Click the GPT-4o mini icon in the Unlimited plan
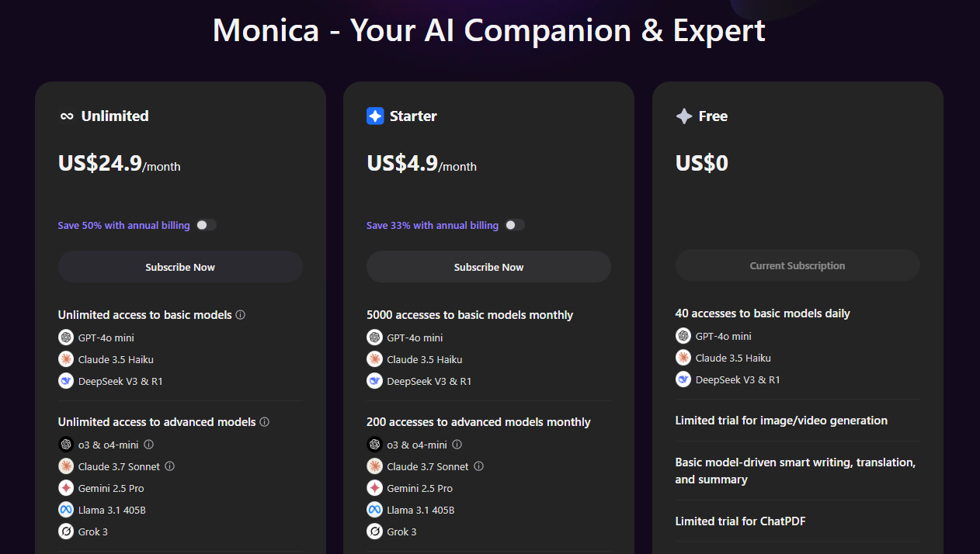This screenshot has height=554, width=980. tap(66, 338)
